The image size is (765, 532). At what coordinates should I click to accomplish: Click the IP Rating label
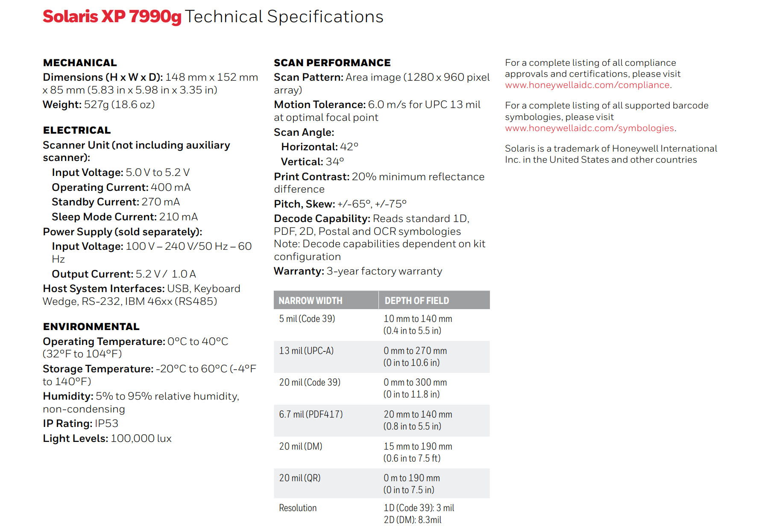67,424
